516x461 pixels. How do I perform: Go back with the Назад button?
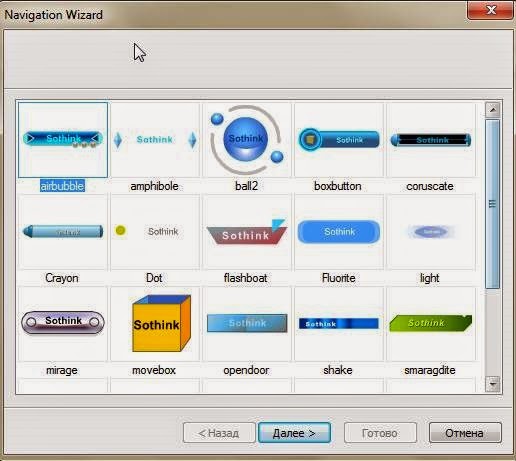pyautogui.click(x=219, y=433)
